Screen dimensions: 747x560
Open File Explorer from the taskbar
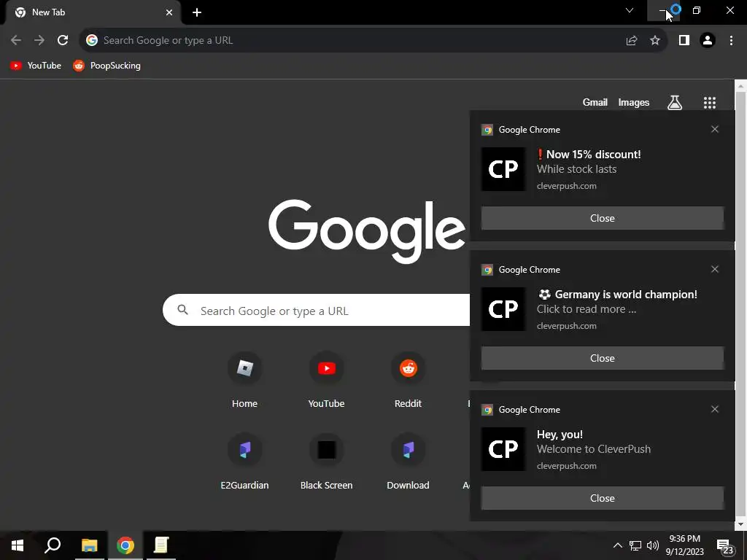pyautogui.click(x=89, y=545)
